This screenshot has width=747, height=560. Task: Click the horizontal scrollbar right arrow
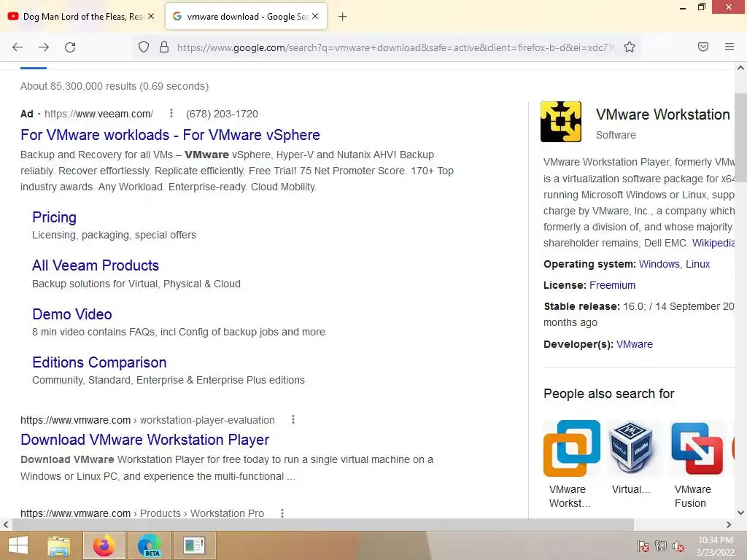(x=729, y=525)
